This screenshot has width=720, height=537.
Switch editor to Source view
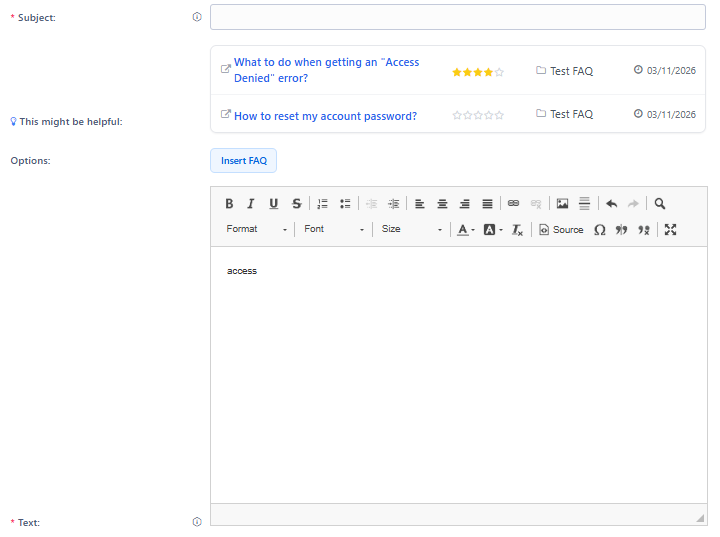(561, 230)
